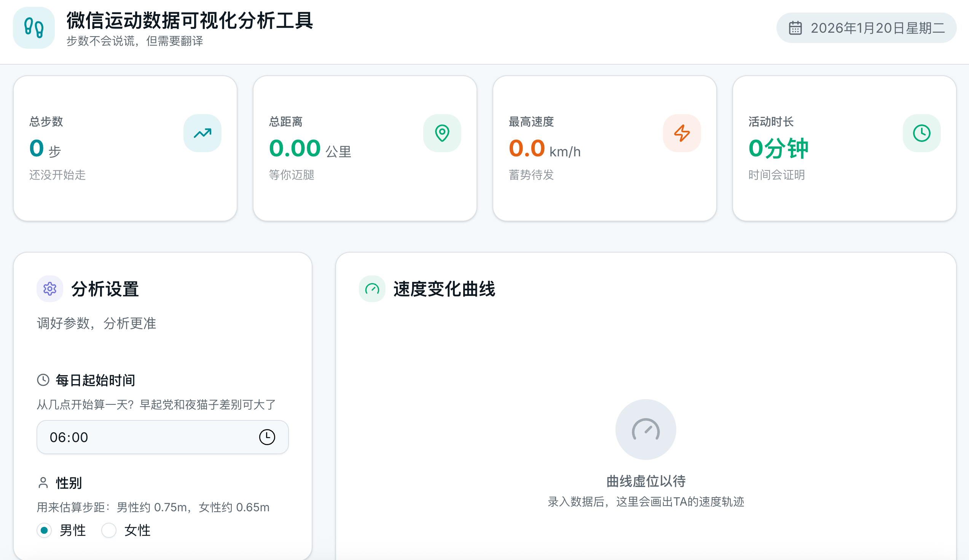This screenshot has height=560, width=969.
Task: Click the person icon beside 性别
Action: point(43,483)
